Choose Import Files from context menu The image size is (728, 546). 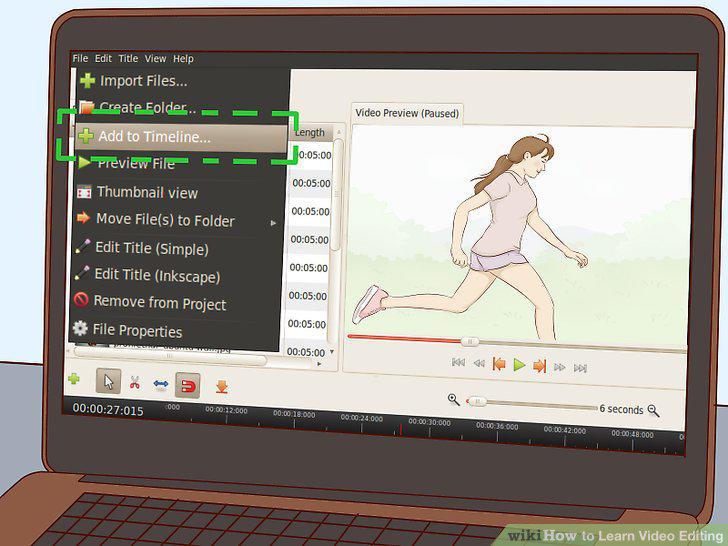181,81
